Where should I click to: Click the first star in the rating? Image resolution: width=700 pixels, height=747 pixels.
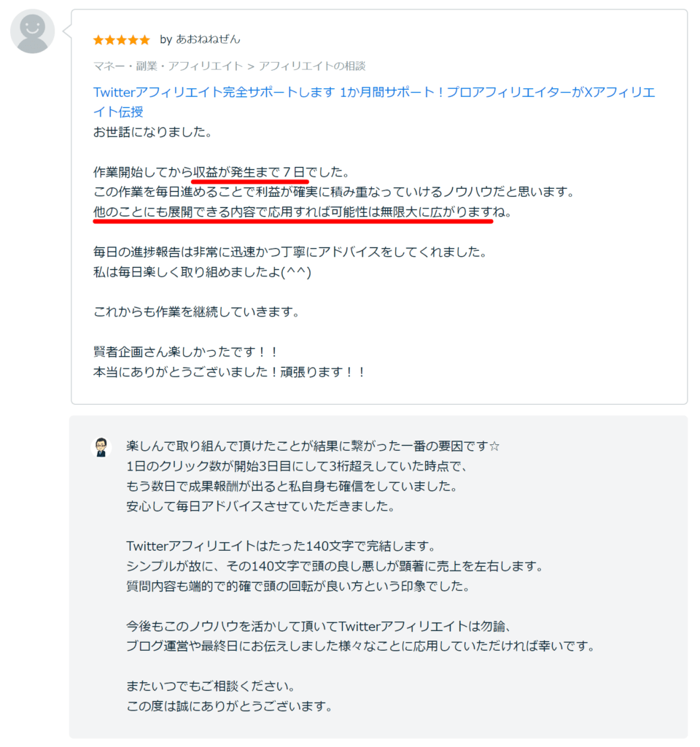point(96,41)
